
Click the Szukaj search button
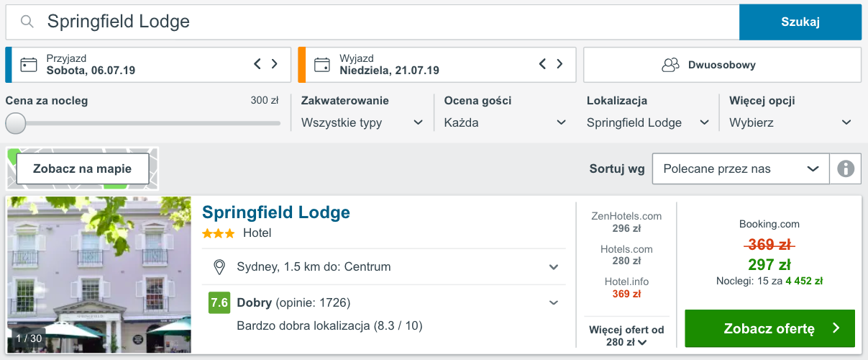800,22
